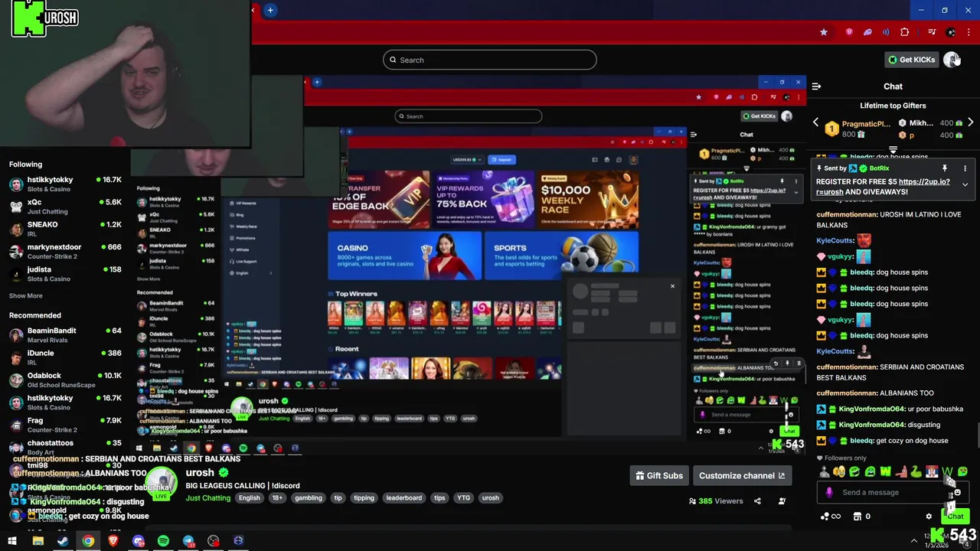980x551 pixels.
Task: Select the 18+ tag
Action: pyautogui.click(x=277, y=498)
